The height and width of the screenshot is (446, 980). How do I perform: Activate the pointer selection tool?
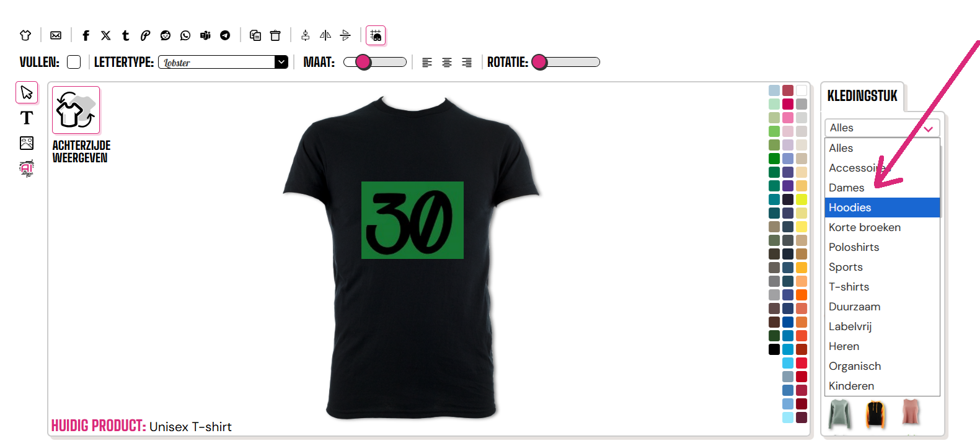click(x=27, y=93)
